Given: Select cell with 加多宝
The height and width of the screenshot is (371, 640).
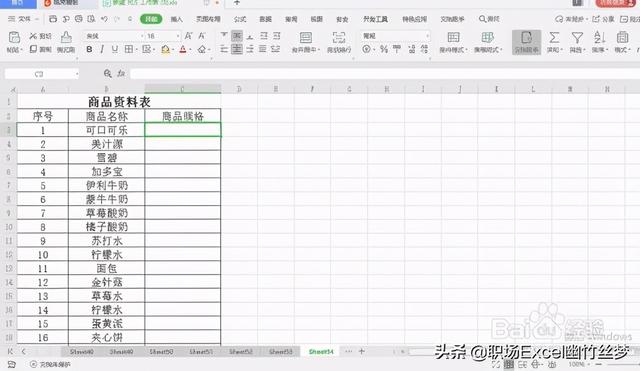Looking at the screenshot, I should pos(107,171).
